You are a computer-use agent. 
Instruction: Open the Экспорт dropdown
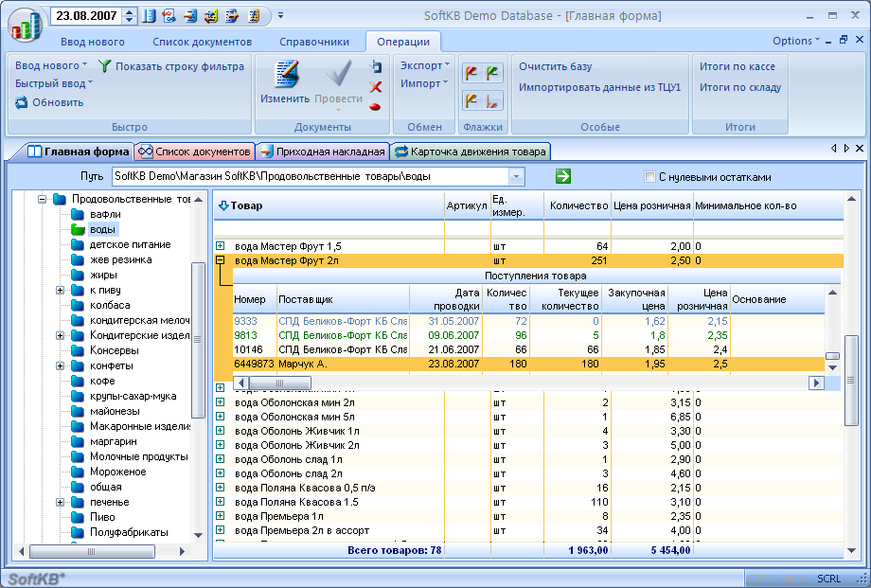click(425, 65)
